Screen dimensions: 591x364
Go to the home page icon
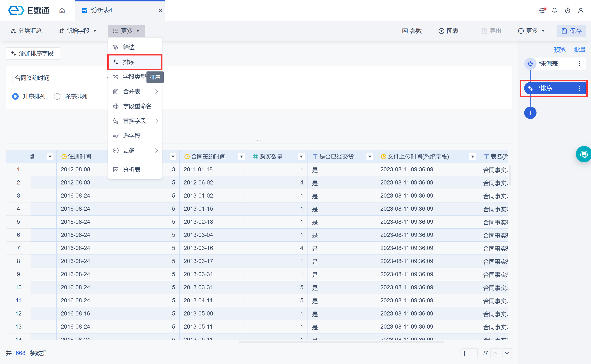[x=62, y=10]
